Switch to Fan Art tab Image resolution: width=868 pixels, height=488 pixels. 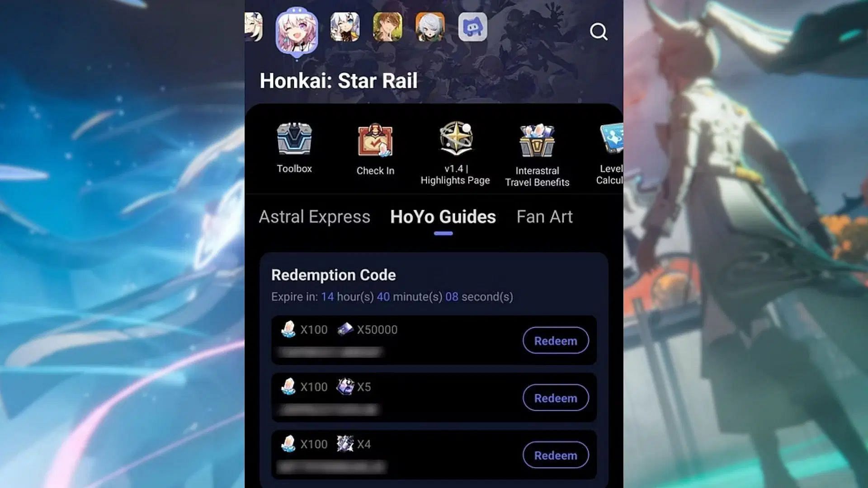pyautogui.click(x=544, y=216)
